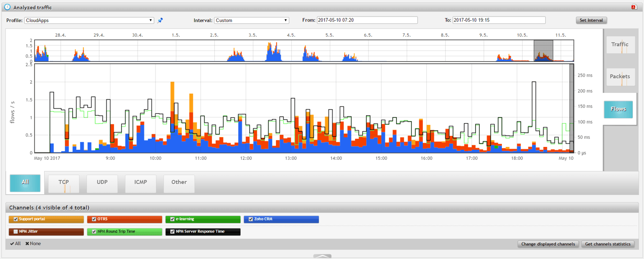Enable the NPM Jitter channel checkbox
Viewport: 644px width, 259px height.
click(16, 232)
